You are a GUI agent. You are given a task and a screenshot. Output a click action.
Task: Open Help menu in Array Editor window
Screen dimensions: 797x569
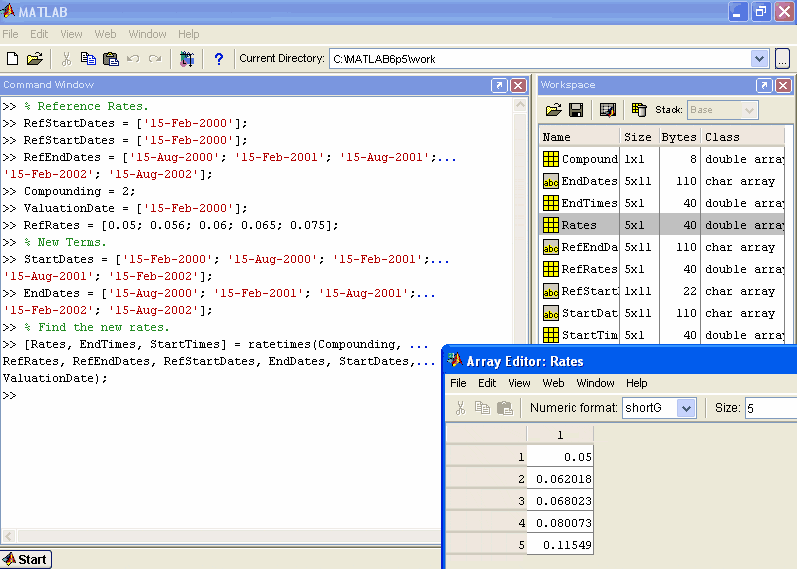636,383
